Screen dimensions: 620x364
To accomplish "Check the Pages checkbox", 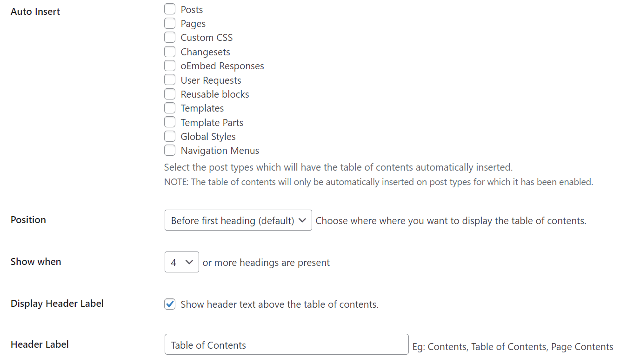I will (x=170, y=23).
